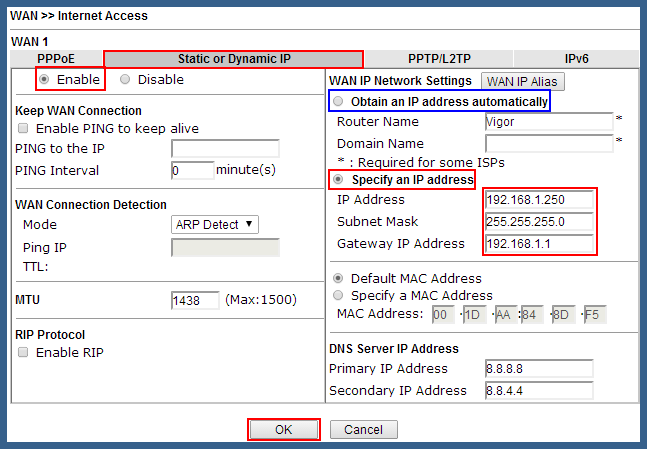Select Default MAC Address radio button
647x449 pixels.
click(x=338, y=278)
